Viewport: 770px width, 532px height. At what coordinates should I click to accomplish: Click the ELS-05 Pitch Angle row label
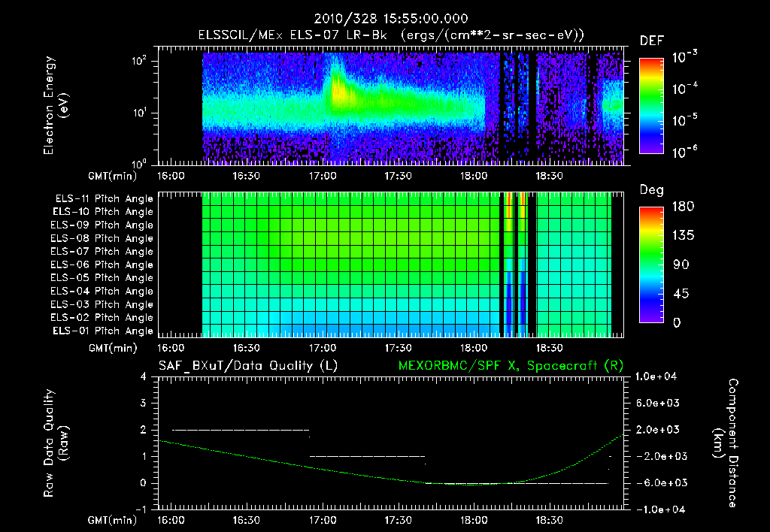(102, 278)
